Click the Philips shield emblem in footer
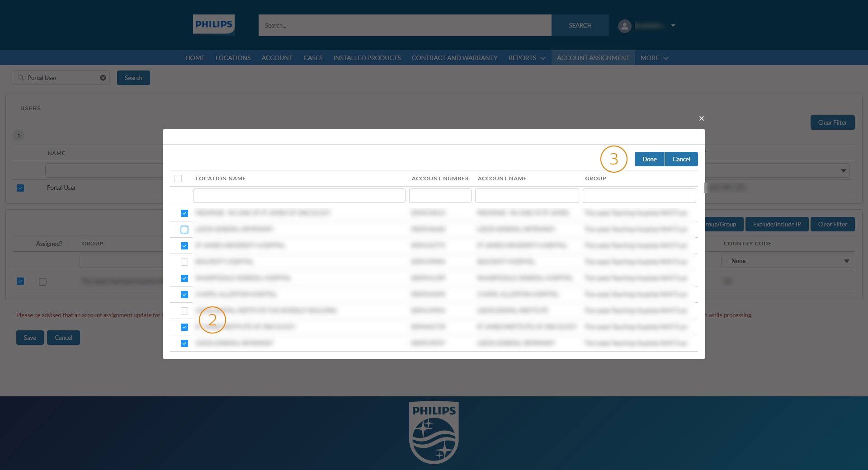The width and height of the screenshot is (868, 470). [434, 432]
